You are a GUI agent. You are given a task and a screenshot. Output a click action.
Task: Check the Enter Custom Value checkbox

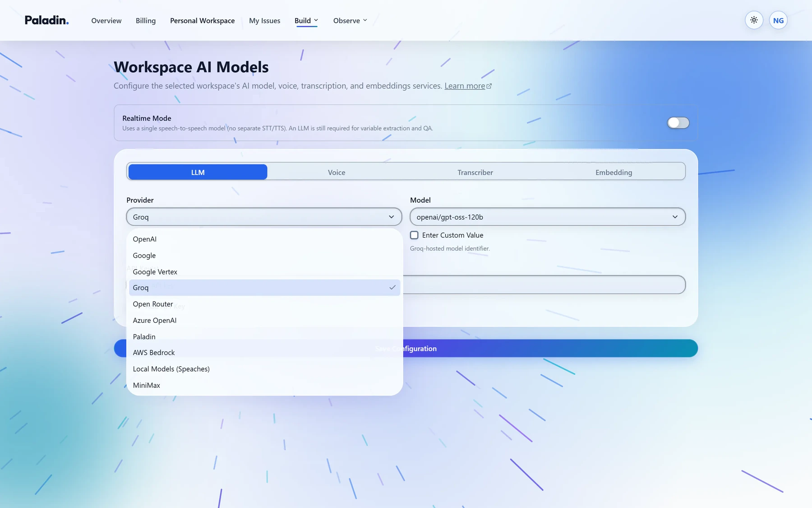(414, 235)
